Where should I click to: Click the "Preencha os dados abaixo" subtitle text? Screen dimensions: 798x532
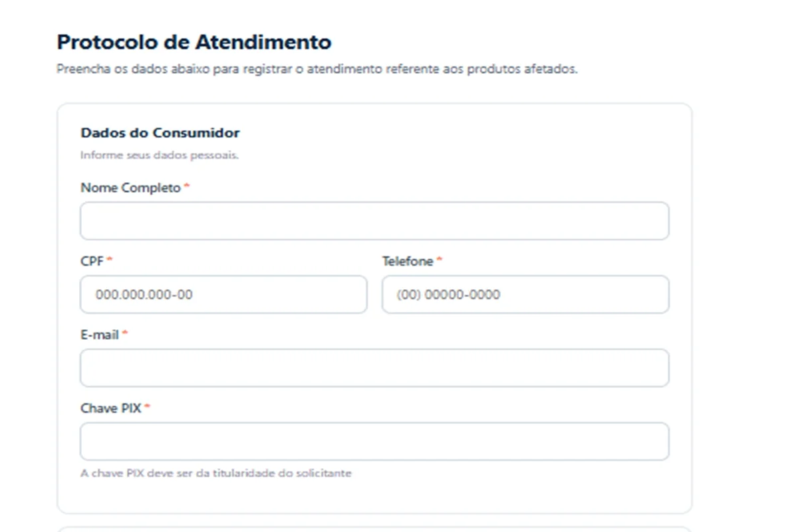(317, 69)
